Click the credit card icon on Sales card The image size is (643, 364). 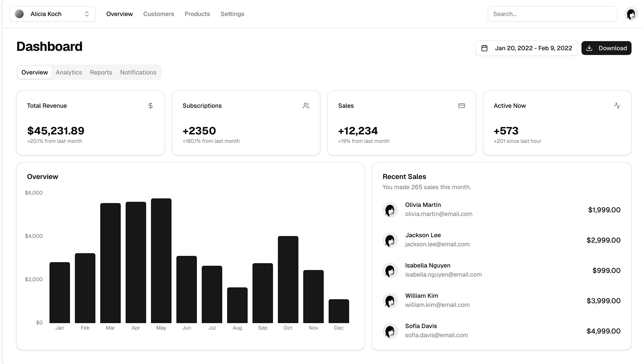click(462, 106)
